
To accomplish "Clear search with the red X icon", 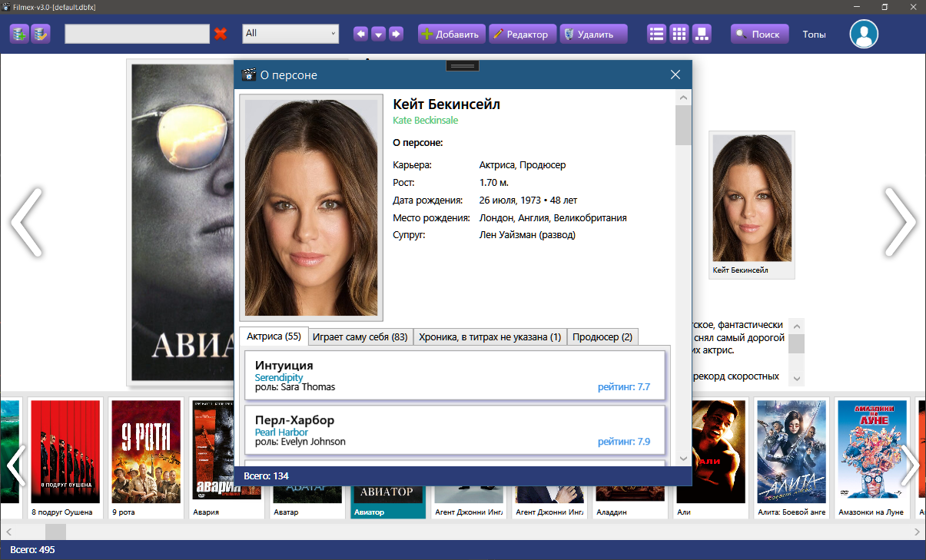I will pyautogui.click(x=221, y=34).
